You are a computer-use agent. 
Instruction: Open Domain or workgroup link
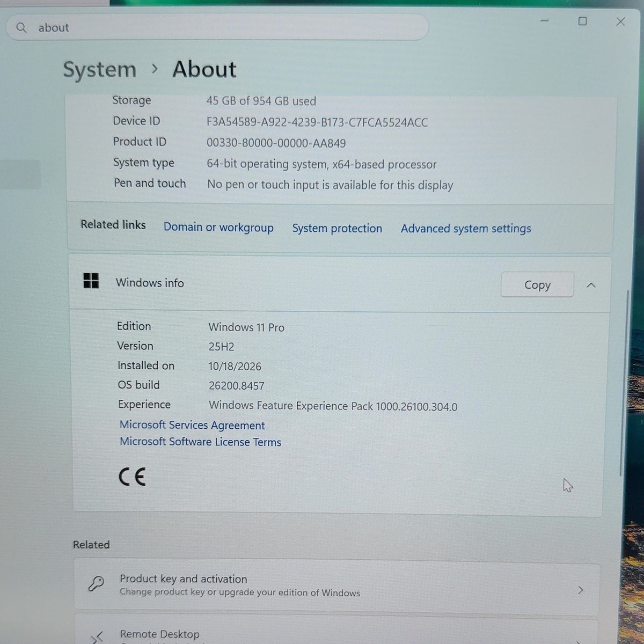218,228
